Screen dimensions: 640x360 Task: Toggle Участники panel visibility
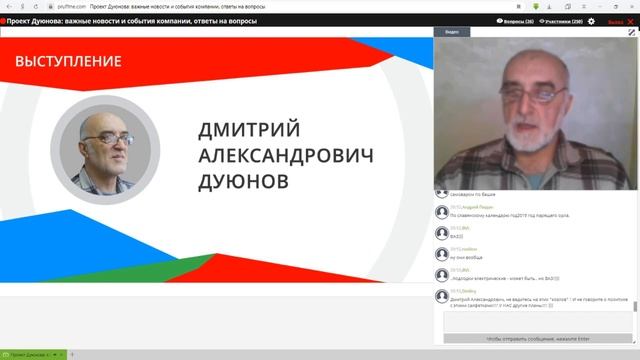561,21
